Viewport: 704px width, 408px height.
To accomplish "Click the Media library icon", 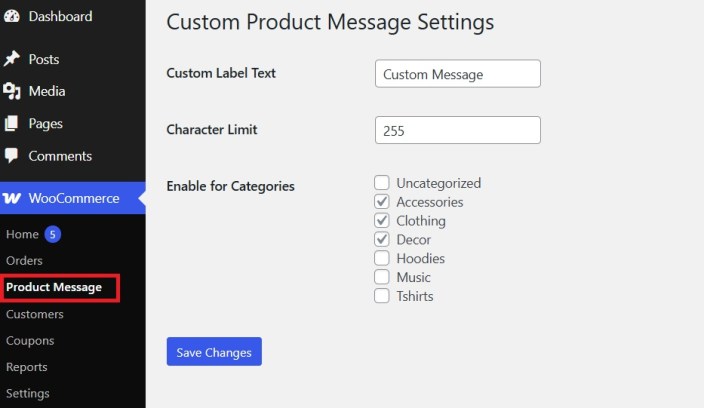I will point(12,91).
